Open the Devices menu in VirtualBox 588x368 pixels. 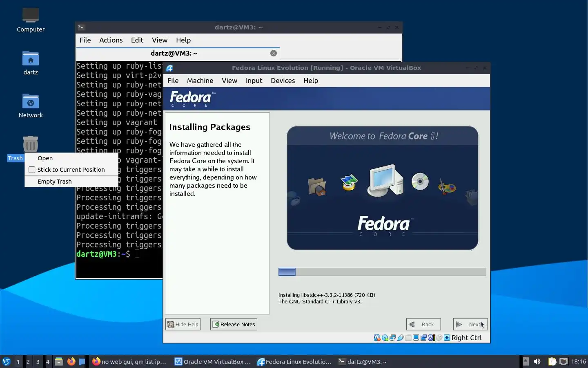point(283,81)
